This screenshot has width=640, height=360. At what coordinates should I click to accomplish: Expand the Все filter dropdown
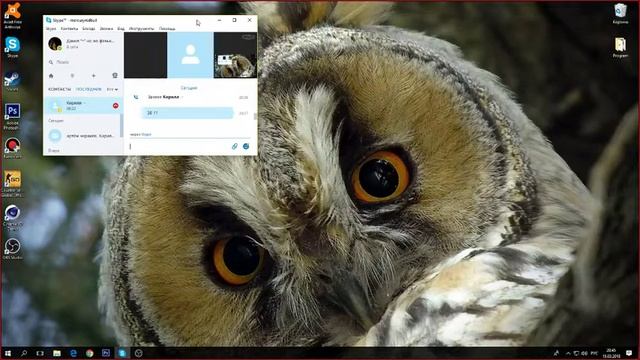[x=112, y=89]
